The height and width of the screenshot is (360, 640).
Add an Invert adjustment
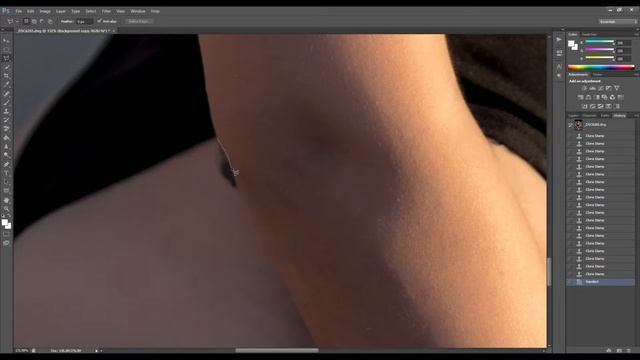point(584,106)
